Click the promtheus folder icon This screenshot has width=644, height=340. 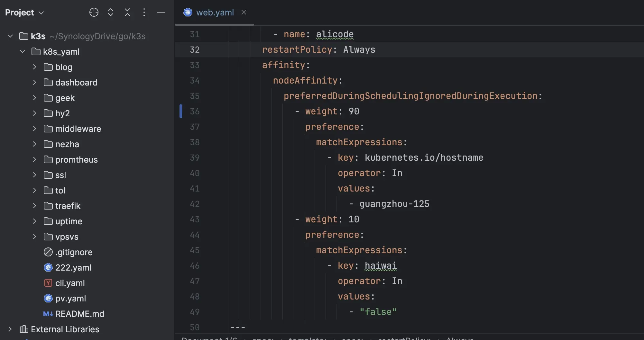click(48, 159)
